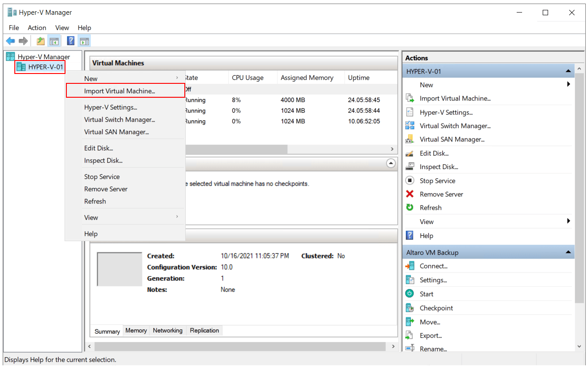The image size is (588, 368).
Task: Open the Action menu
Action: click(x=37, y=28)
